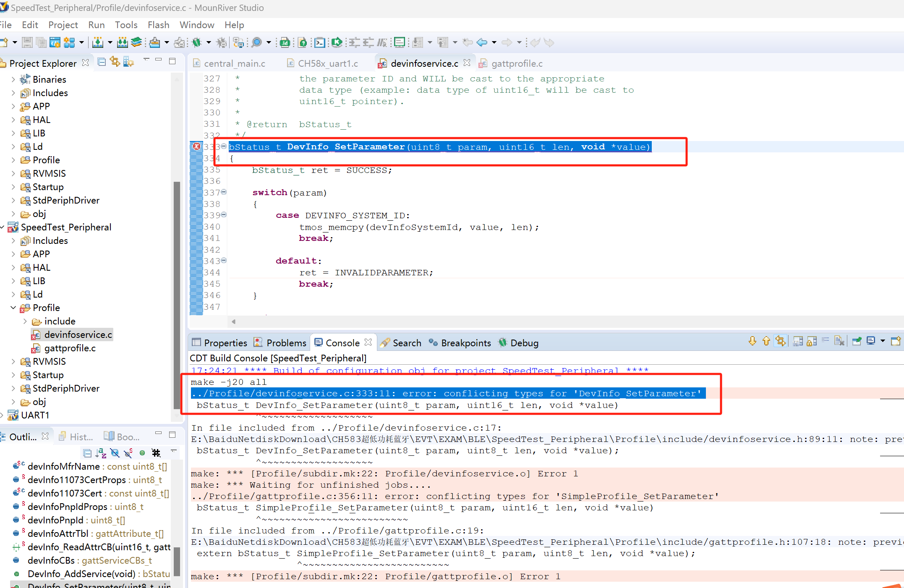Collapse the expanded Profile folder
This screenshot has width=904, height=588.
click(13, 308)
